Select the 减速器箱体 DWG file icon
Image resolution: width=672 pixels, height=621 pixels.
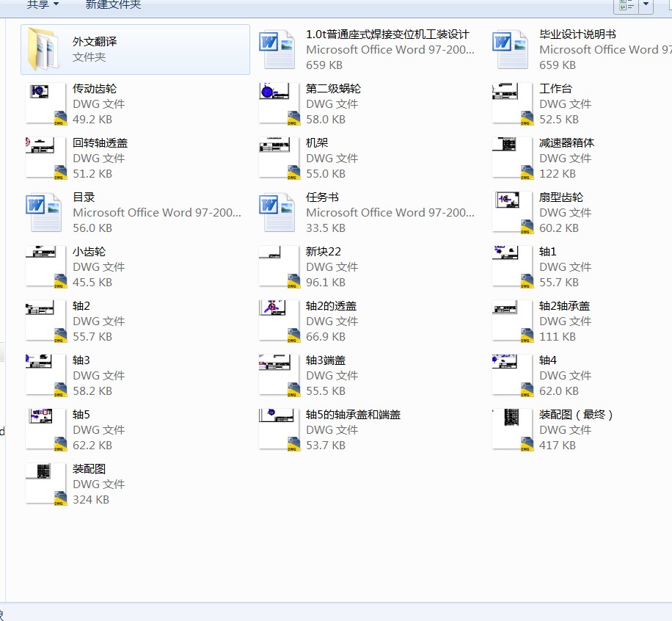tap(513, 159)
